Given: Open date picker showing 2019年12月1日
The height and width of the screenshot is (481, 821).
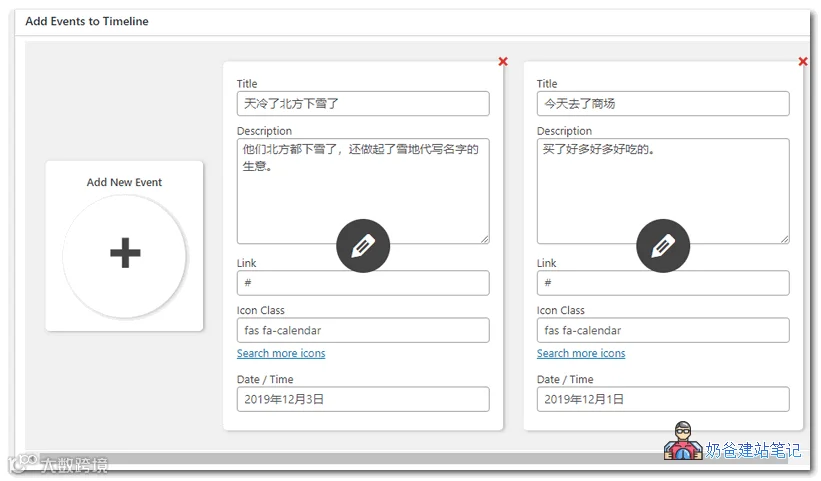Looking at the screenshot, I should coord(663,399).
